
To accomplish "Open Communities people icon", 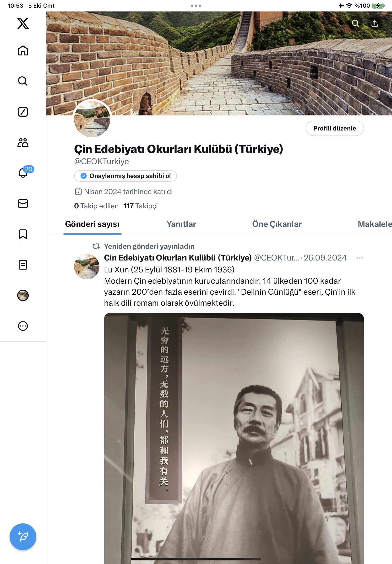I will (x=23, y=142).
